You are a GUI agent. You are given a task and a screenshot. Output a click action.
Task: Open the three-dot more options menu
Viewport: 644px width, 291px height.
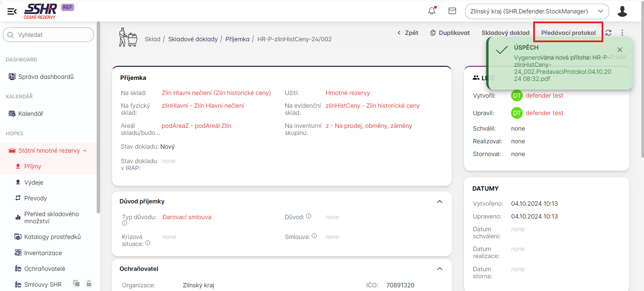(622, 33)
